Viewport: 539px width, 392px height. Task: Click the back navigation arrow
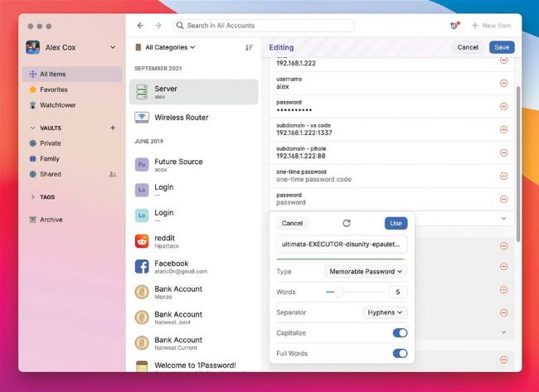[x=140, y=26]
